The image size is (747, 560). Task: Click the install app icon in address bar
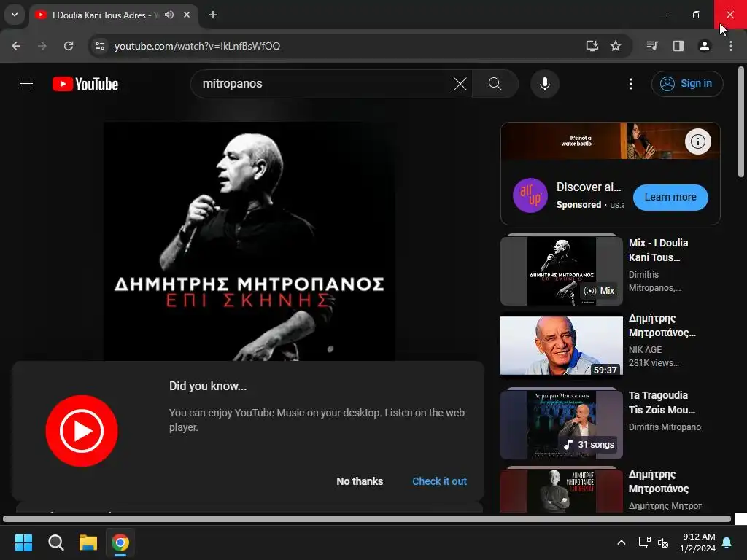(x=592, y=46)
